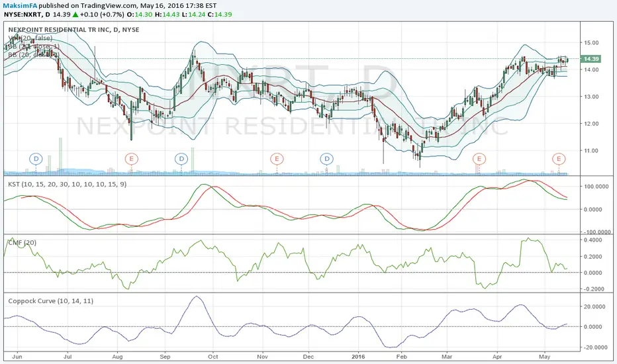Click the Nov label on time axis
Image resolution: width=617 pixels, height=364 pixels.
point(262,357)
